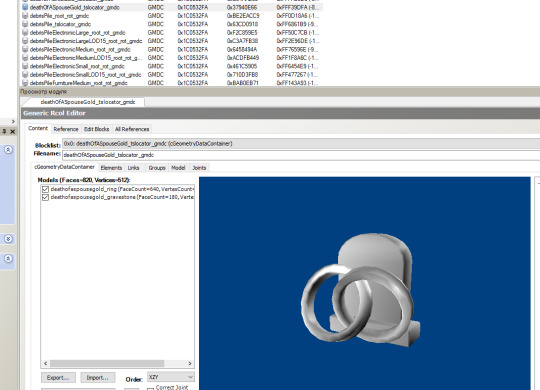Click the Import... button
The image size is (540, 390).
(x=97, y=378)
